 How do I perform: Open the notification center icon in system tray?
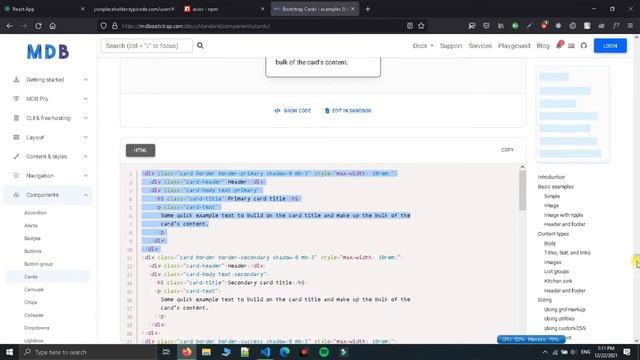pyautogui.click(x=627, y=352)
